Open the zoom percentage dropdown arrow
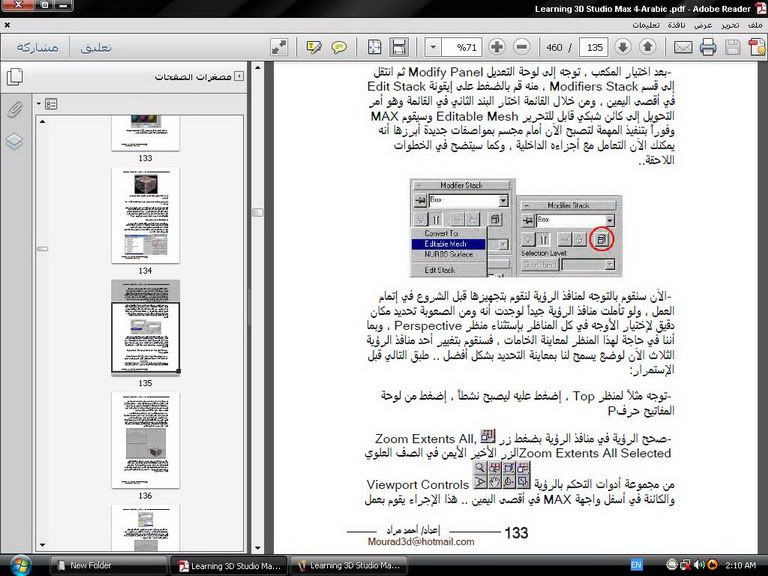 pos(433,47)
